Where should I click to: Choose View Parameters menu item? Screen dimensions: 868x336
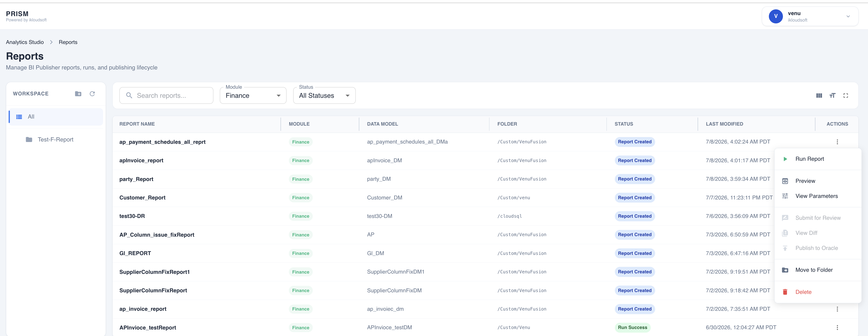point(818,196)
